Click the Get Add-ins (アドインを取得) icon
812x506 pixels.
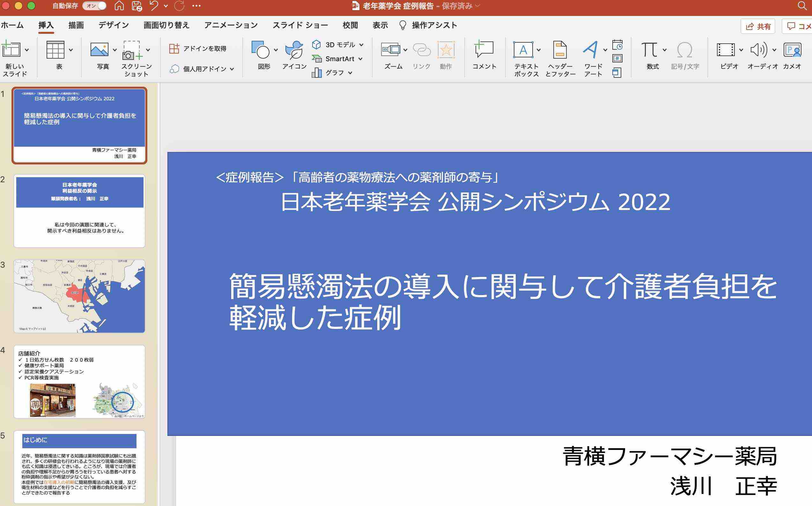click(x=174, y=48)
